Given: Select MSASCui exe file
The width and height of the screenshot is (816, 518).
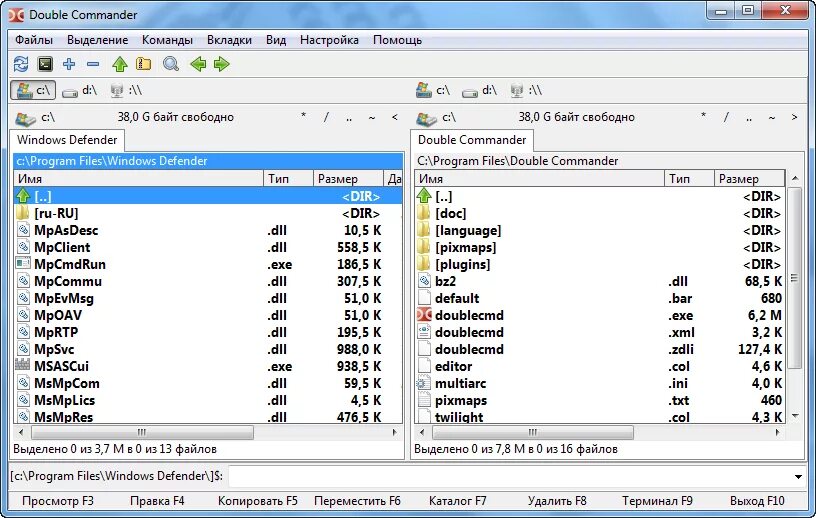Looking at the screenshot, I should point(208,367).
